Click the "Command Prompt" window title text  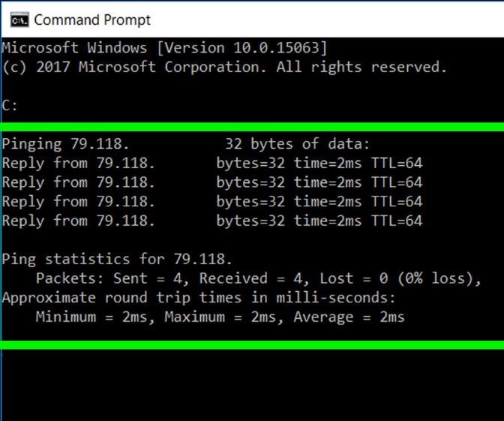point(92,20)
